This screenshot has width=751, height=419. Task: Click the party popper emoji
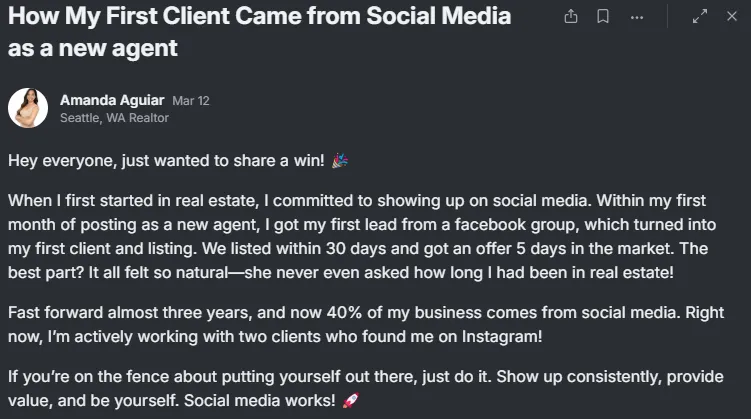340,160
